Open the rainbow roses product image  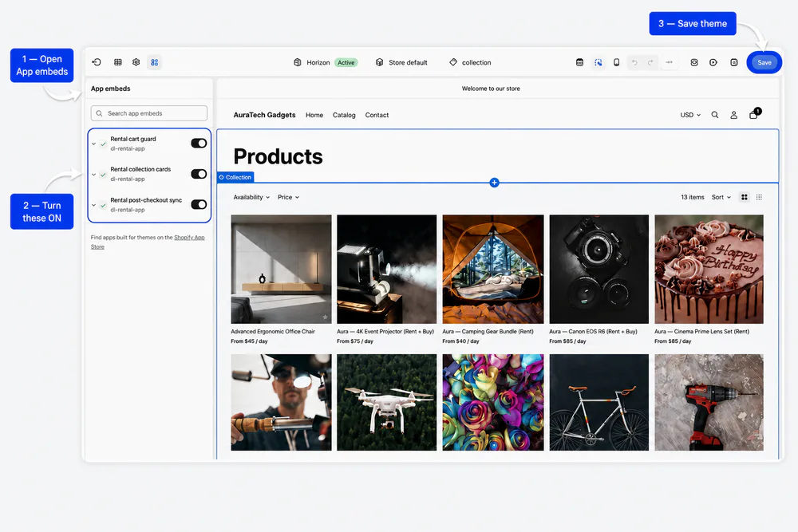click(493, 402)
